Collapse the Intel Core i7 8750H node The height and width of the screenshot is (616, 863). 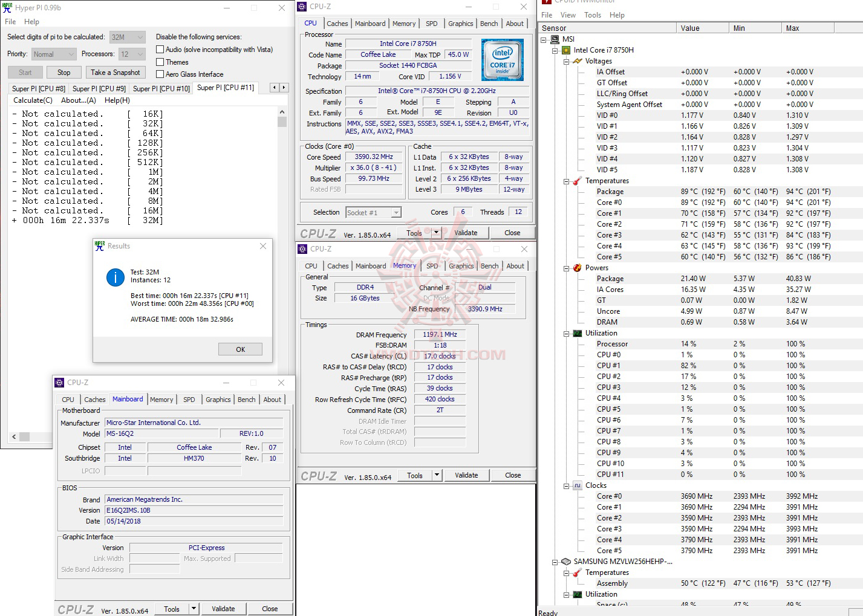[555, 50]
